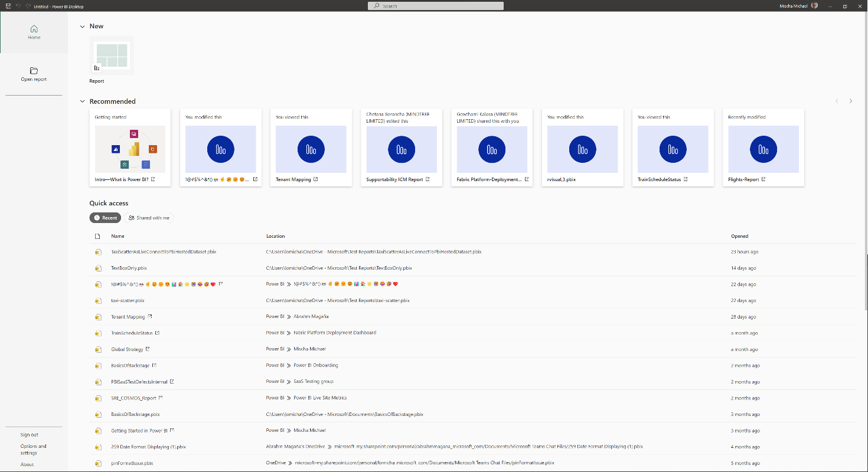Screen dimensions: 868x472
Task: Click external link icon beside Global Strategy
Action: coord(148,349)
